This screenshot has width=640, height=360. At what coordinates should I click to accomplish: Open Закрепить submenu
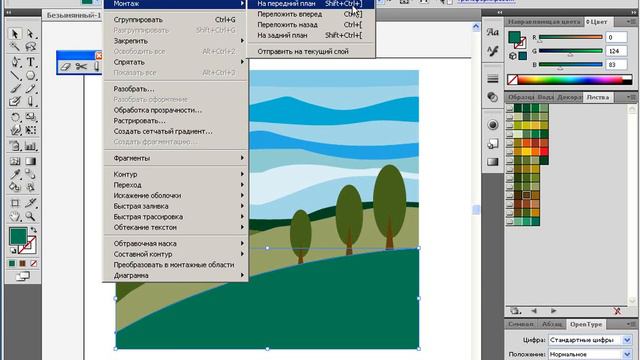(x=176, y=41)
